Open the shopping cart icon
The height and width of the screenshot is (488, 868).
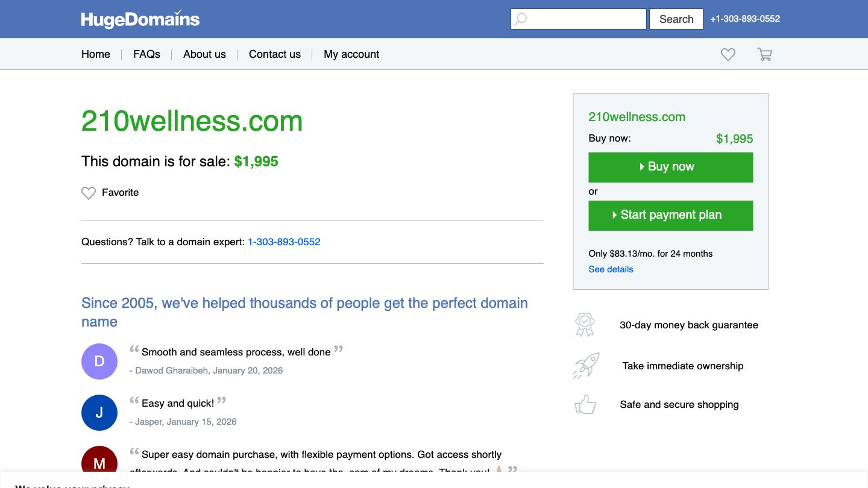pos(764,55)
